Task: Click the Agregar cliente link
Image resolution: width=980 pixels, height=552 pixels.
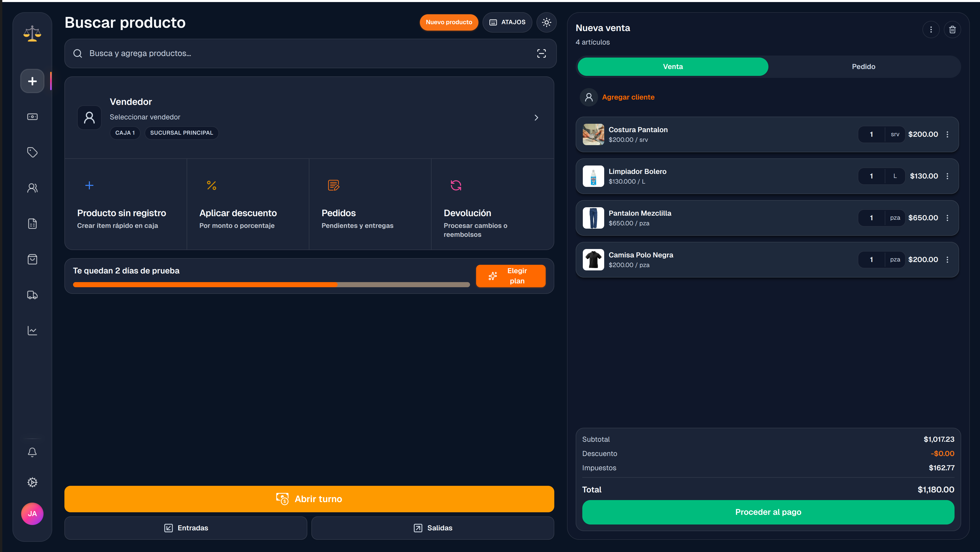Action: pos(628,97)
